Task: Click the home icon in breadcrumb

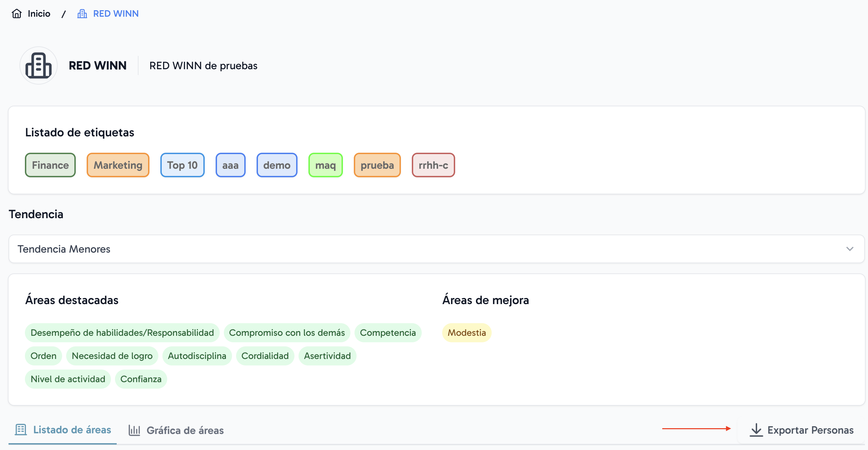Action: tap(16, 14)
